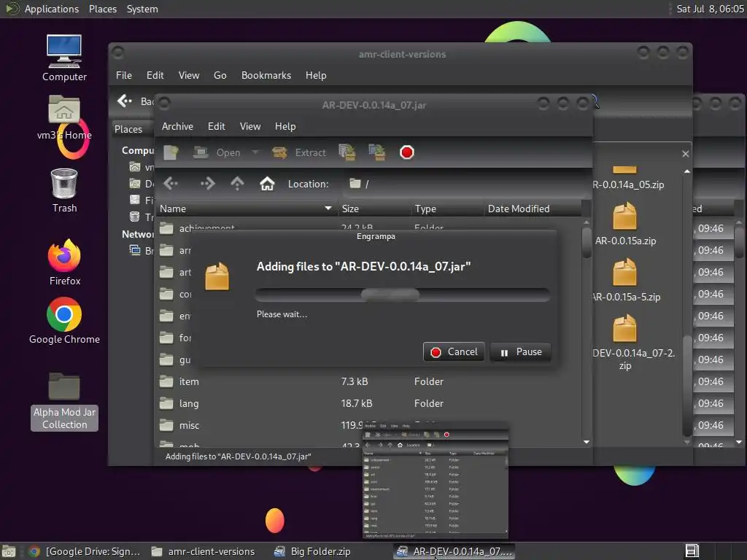Open the Places menu in top panel
This screenshot has width=747, height=560.
point(102,9)
